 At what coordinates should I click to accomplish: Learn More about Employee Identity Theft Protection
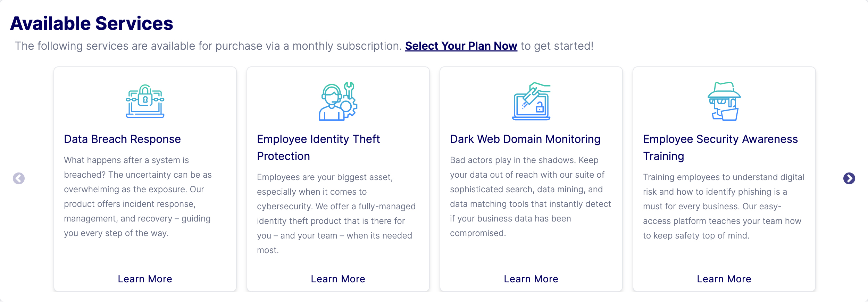tap(338, 279)
